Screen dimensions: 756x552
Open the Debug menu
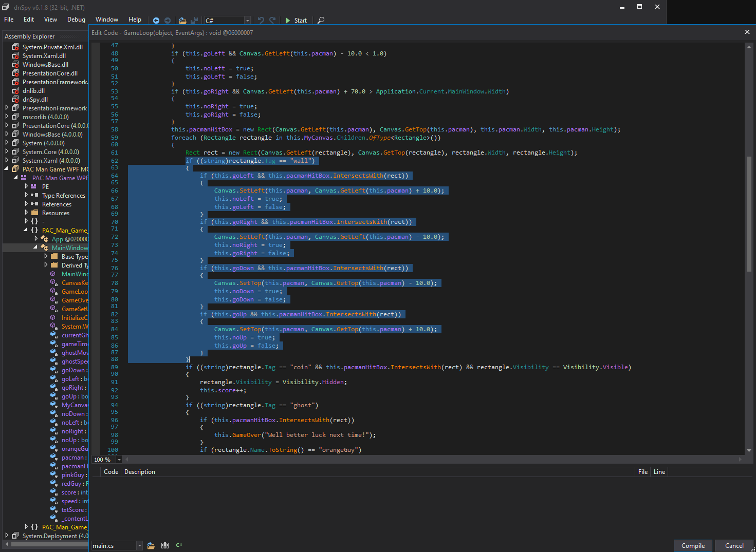coord(76,20)
